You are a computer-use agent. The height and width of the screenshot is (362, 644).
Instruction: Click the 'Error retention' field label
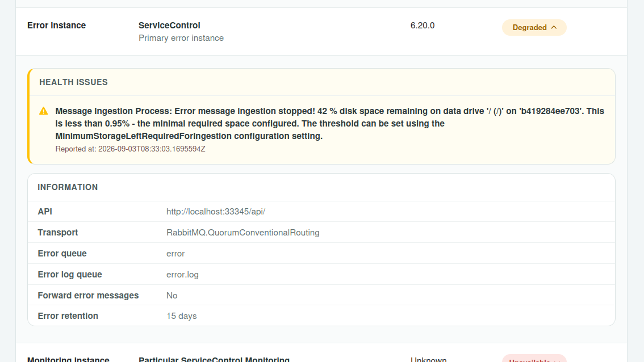click(68, 316)
